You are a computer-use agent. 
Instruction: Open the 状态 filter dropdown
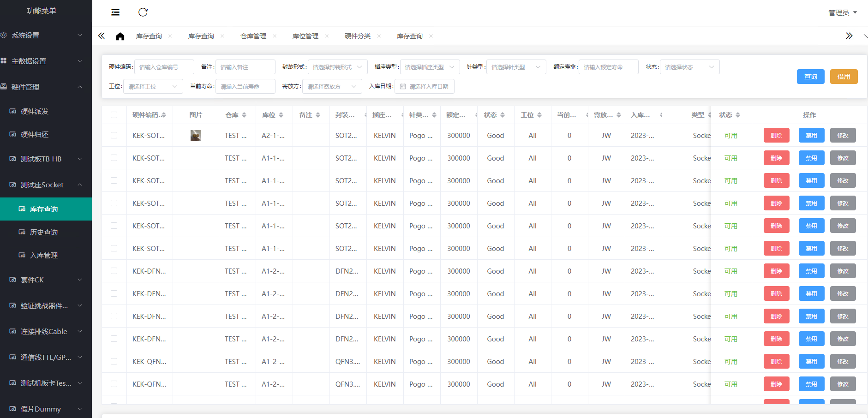(689, 67)
